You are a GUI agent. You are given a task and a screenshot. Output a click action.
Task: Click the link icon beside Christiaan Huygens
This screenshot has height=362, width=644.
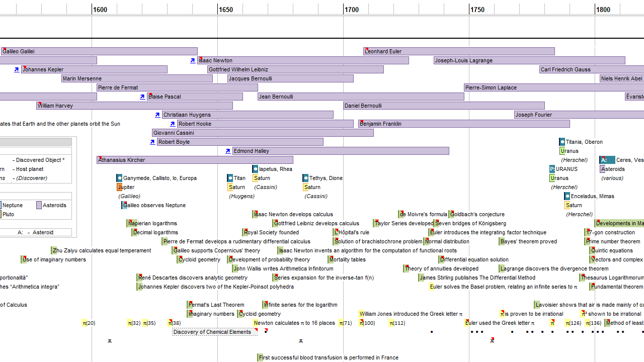point(157,115)
